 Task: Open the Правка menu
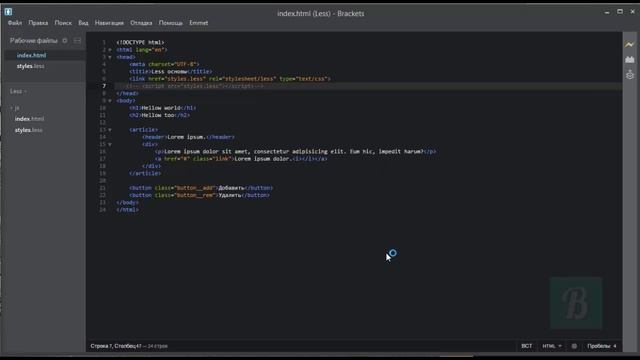[x=38, y=23]
